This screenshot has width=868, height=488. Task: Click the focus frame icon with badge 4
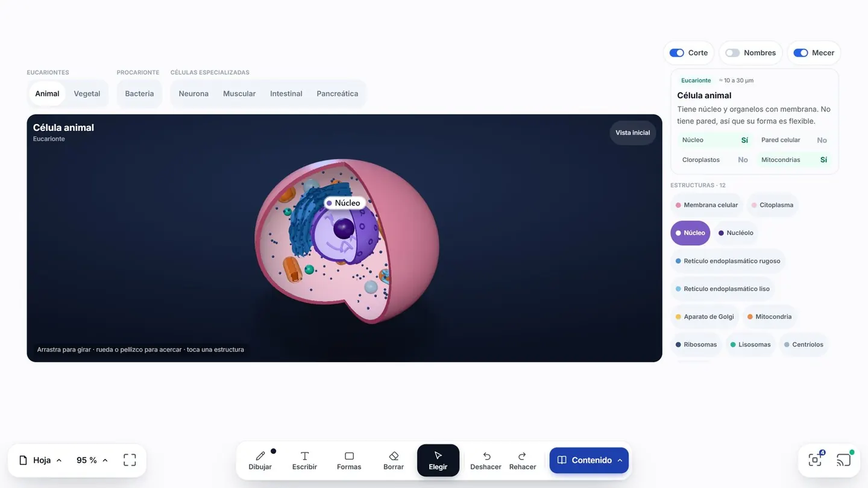(815, 460)
